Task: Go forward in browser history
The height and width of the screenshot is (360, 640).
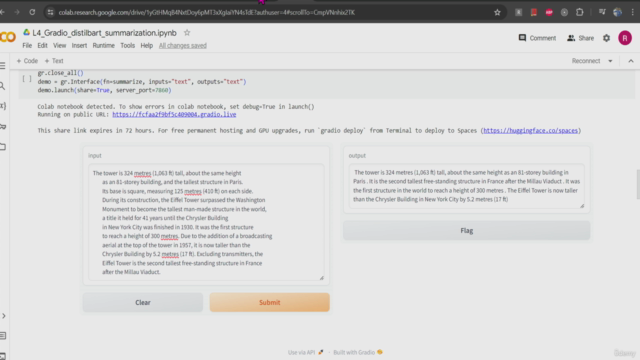Action: (x=17, y=12)
